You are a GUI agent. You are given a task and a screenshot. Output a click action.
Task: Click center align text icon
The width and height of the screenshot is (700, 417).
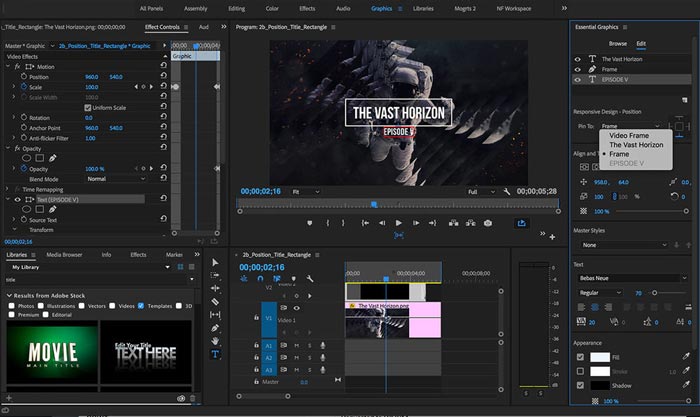point(595,307)
